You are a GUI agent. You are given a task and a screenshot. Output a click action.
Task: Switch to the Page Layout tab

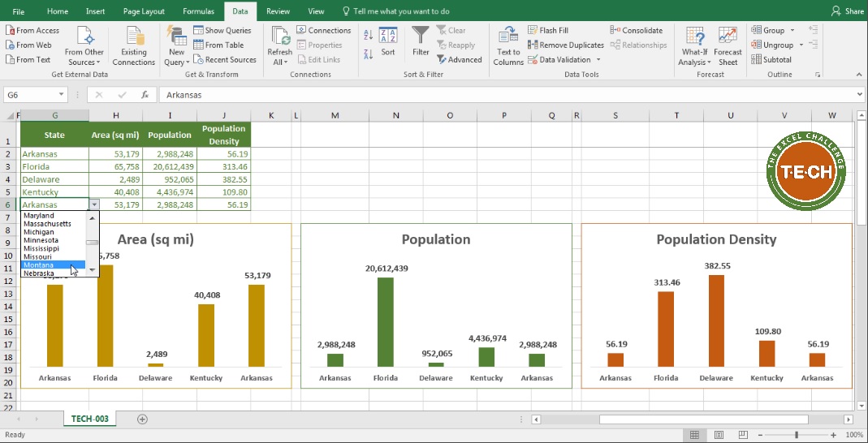[x=144, y=11]
